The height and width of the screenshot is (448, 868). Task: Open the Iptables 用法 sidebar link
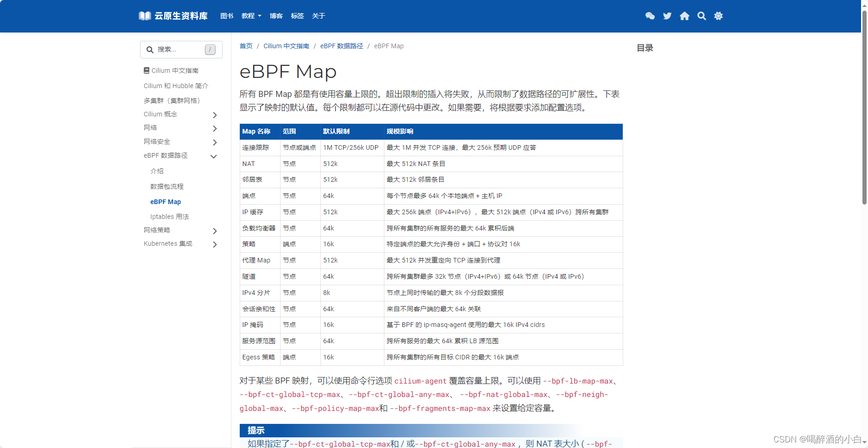(x=169, y=216)
